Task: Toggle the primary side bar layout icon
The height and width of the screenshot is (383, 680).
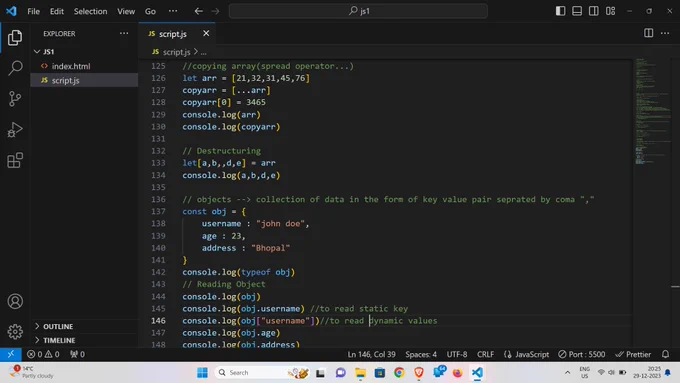Action: [x=560, y=11]
